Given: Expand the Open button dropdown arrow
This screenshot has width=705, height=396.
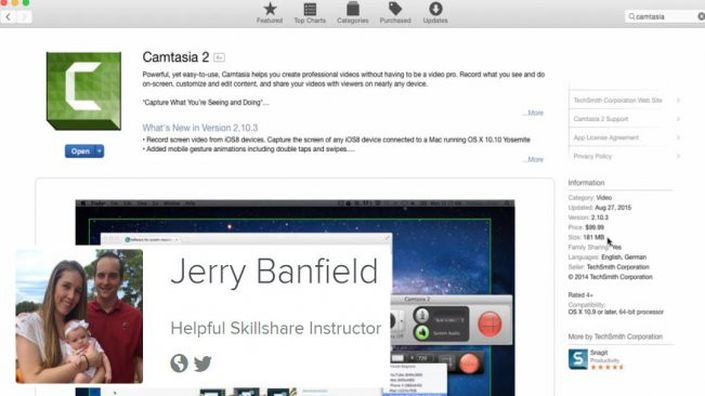Looking at the screenshot, I should click(x=99, y=151).
